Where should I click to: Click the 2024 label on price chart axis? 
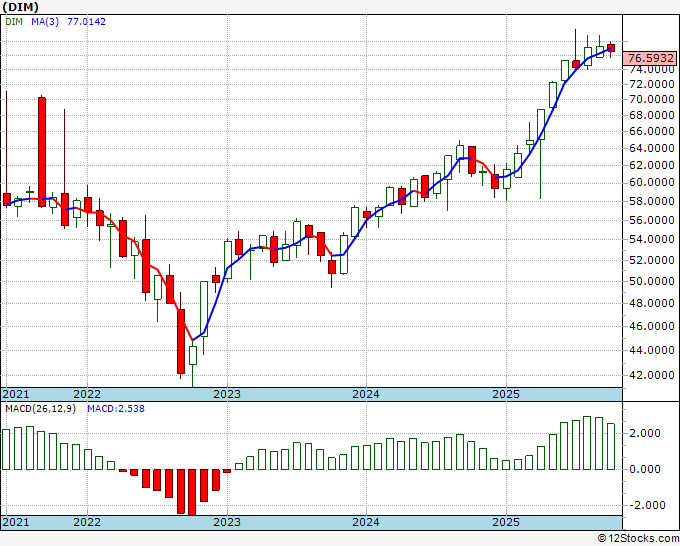click(x=366, y=394)
